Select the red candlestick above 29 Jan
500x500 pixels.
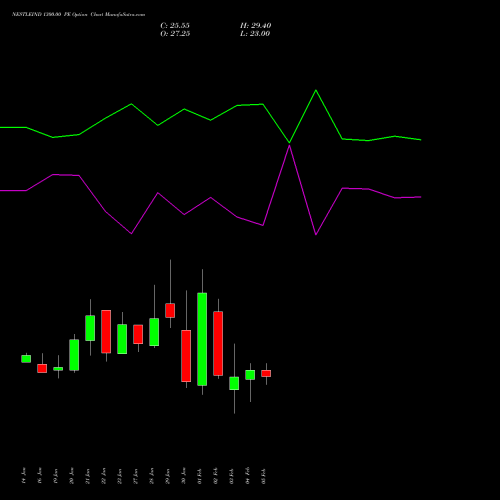pos(170,310)
